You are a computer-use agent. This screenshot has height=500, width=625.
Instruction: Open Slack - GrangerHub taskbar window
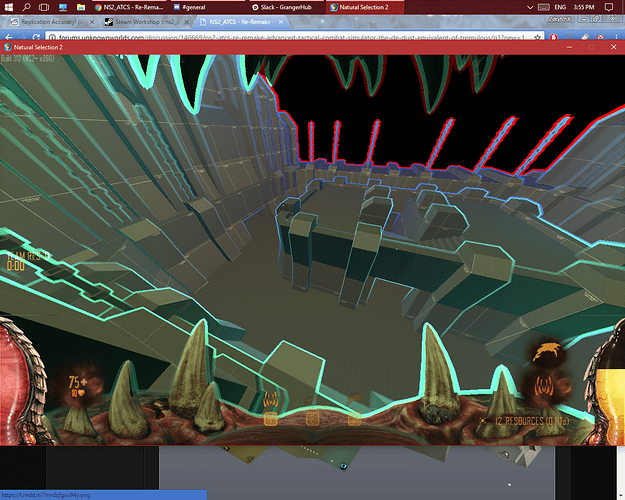(x=283, y=7)
